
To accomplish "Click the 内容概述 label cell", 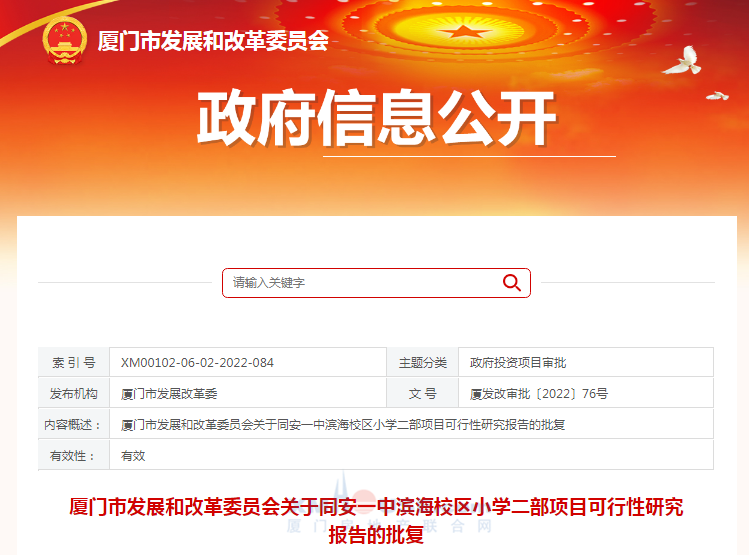I will pyautogui.click(x=74, y=425).
